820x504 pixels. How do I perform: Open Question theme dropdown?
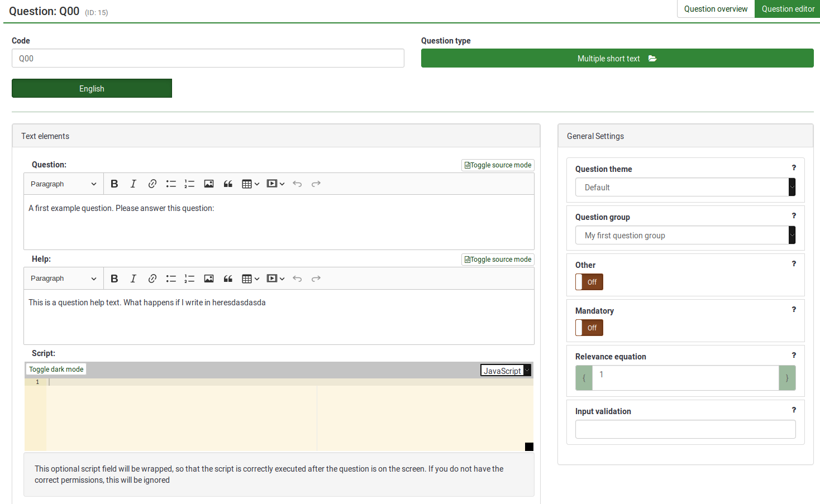(685, 188)
